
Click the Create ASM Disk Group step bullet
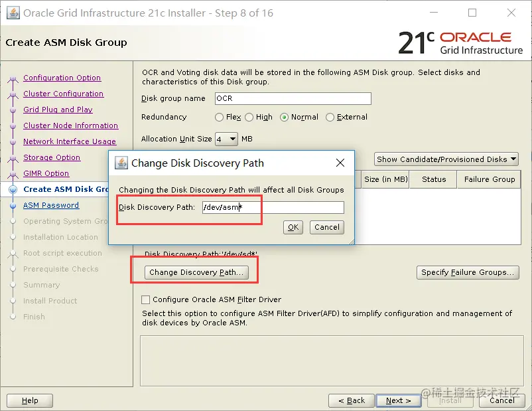point(13,189)
